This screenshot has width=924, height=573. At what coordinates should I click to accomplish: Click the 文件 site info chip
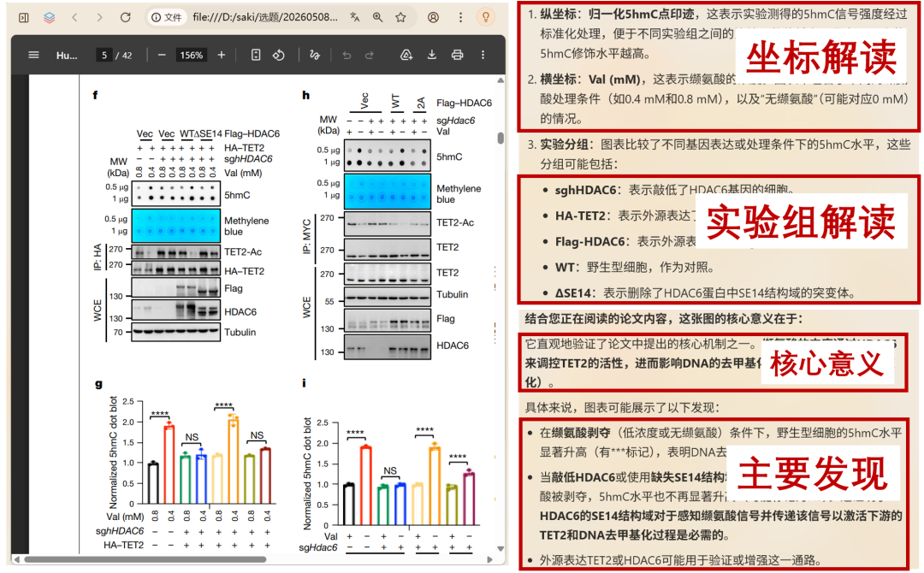pyautogui.click(x=167, y=18)
